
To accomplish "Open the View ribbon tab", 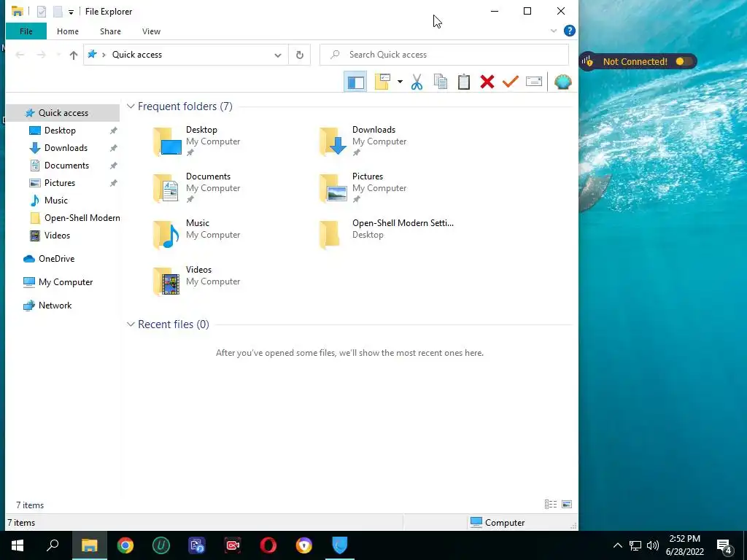I will point(151,31).
